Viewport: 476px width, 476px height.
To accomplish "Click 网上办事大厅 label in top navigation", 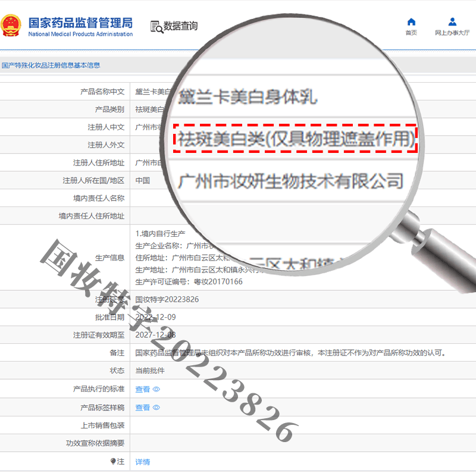I will 452,33.
